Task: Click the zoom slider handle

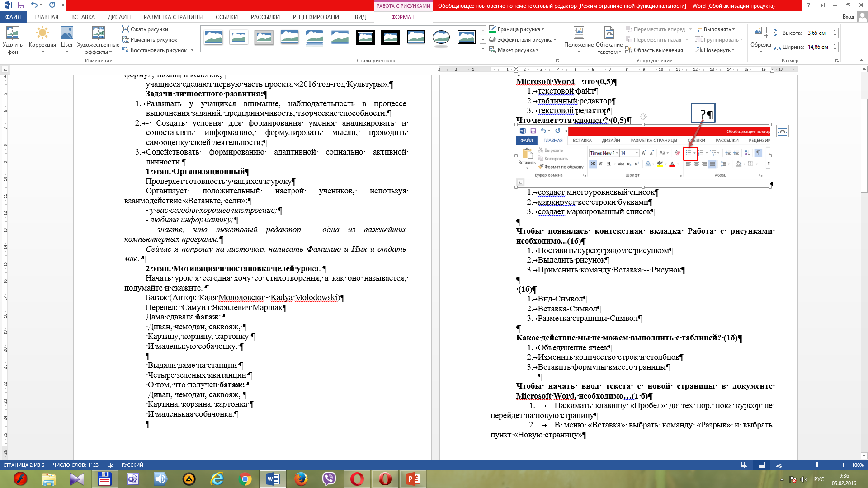Action: [x=816, y=465]
